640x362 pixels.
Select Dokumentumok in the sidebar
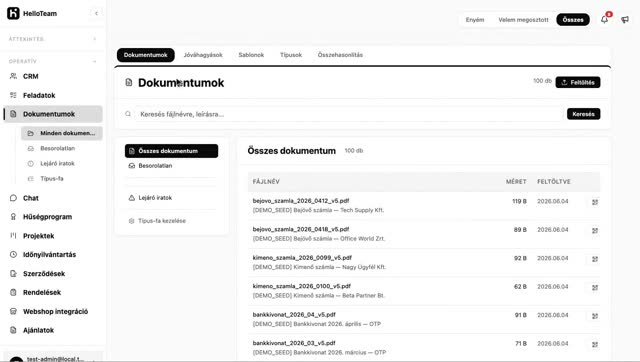click(53, 114)
